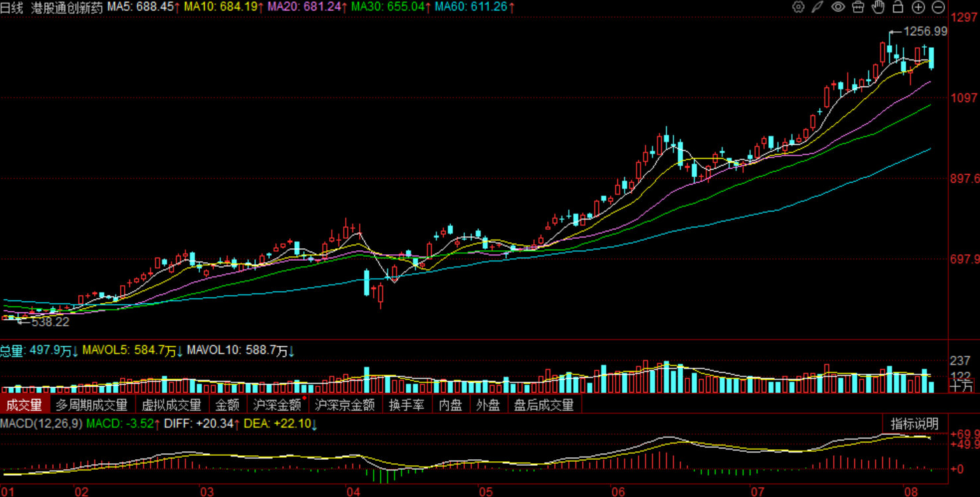Viewport: 980px width, 497px height.
Task: Click the 日线 period label
Action: [x=11, y=8]
